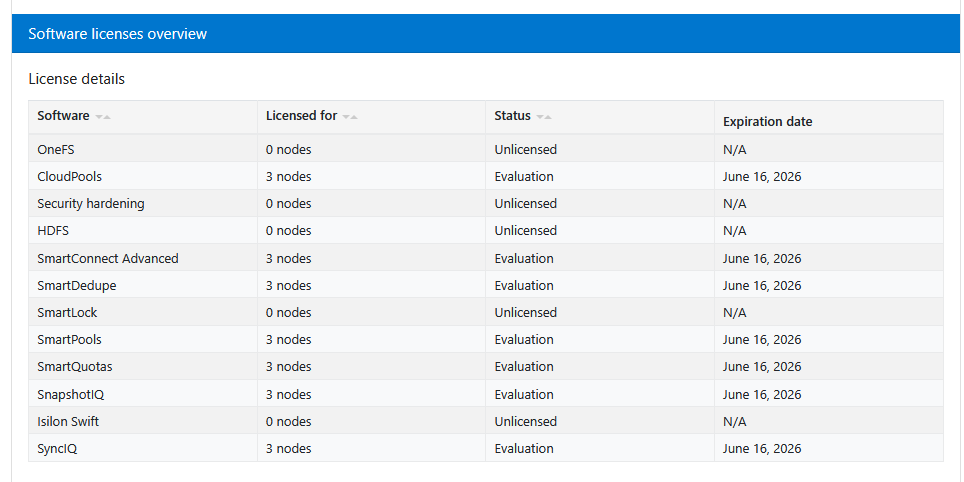Select the SmartQuotas entry
Image resolution: width=964 pixels, height=482 pixels.
[74, 366]
